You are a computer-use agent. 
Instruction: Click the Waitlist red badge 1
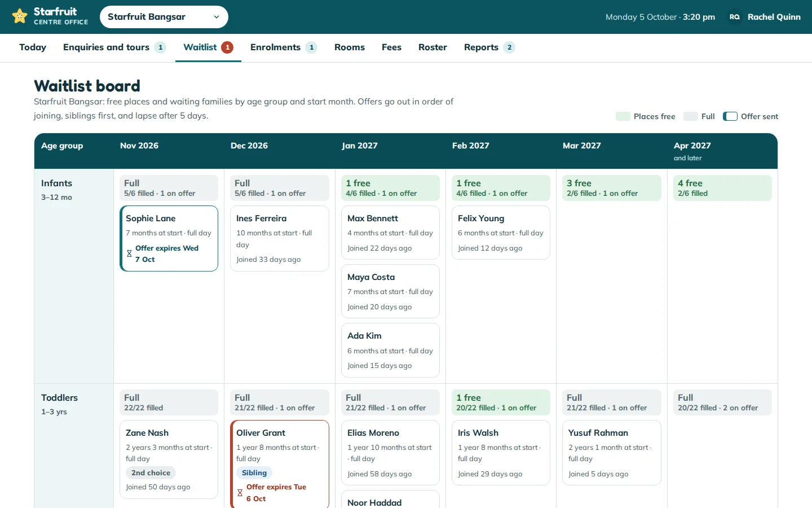(227, 47)
